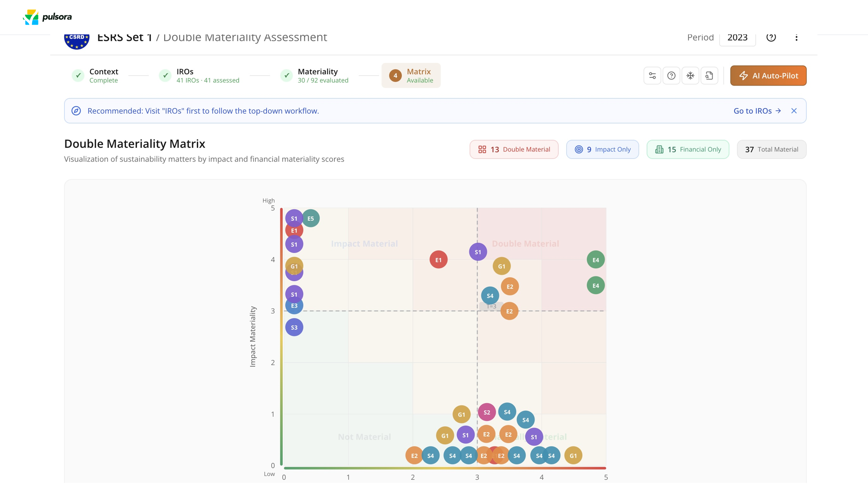Click the ESRS Set 1 breadcrumb
868x488 pixels.
coord(125,37)
